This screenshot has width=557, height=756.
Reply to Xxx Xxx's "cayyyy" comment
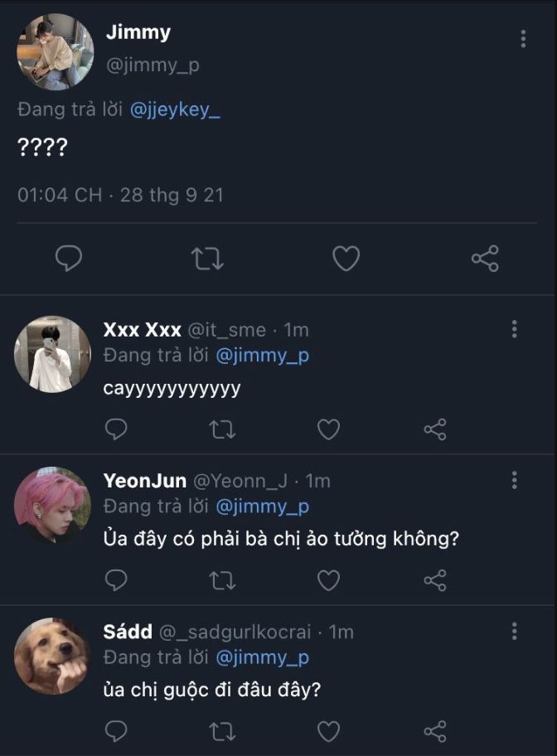117,429
